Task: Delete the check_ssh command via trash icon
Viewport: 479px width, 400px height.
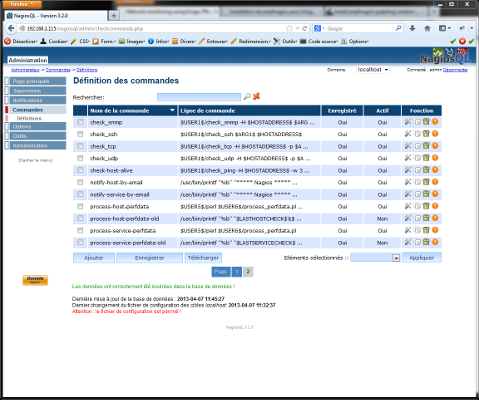Action: tap(426, 134)
